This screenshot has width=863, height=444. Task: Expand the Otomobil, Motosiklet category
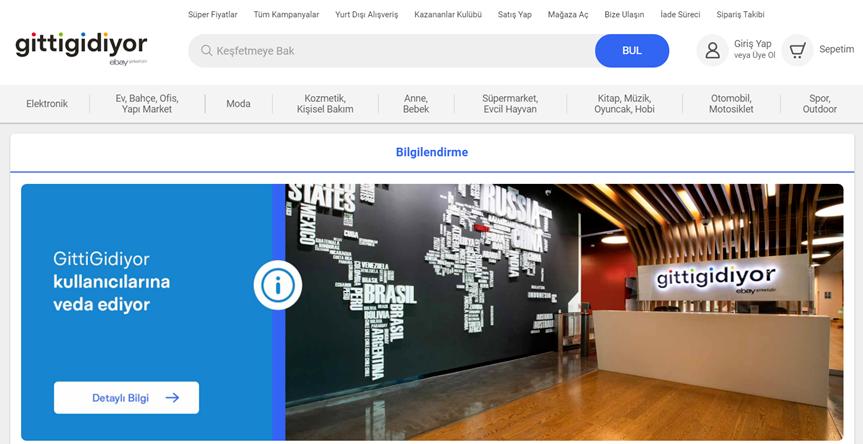coord(731,103)
